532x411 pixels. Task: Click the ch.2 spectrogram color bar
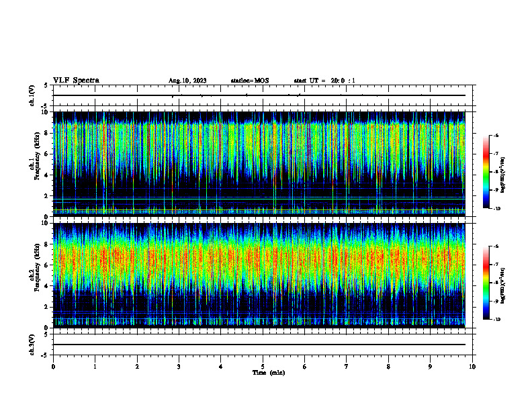click(486, 283)
